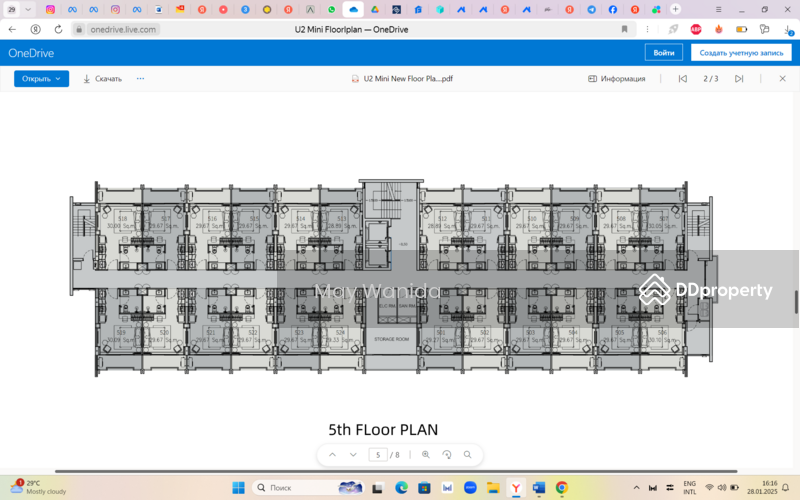
Task: Click the padlock site security icon
Action: coord(79,30)
